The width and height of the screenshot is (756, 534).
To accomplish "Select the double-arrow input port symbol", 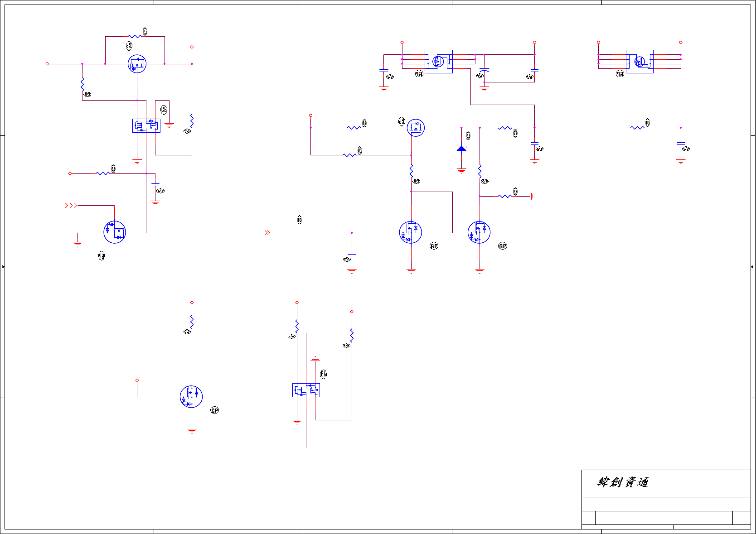I will (267, 233).
